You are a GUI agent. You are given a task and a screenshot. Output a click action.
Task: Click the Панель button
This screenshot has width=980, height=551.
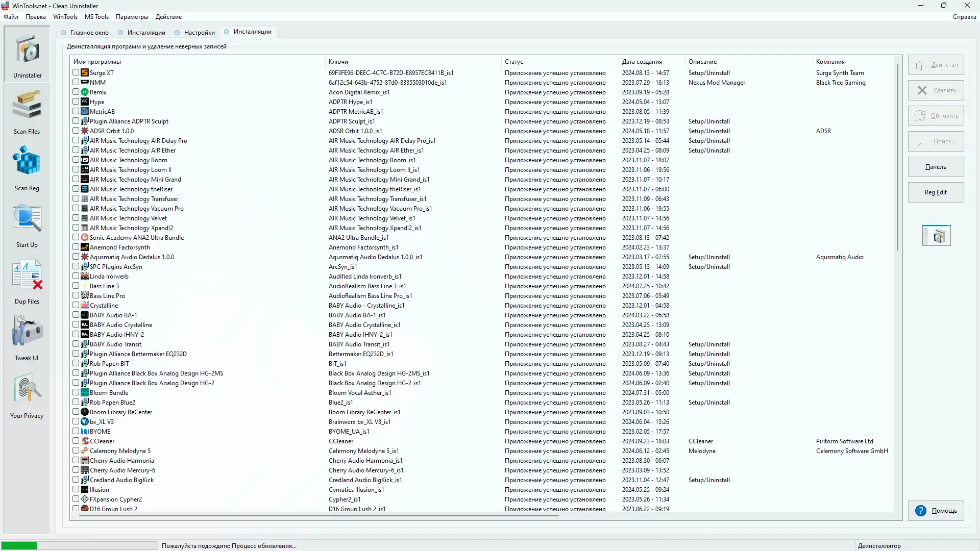pos(936,167)
